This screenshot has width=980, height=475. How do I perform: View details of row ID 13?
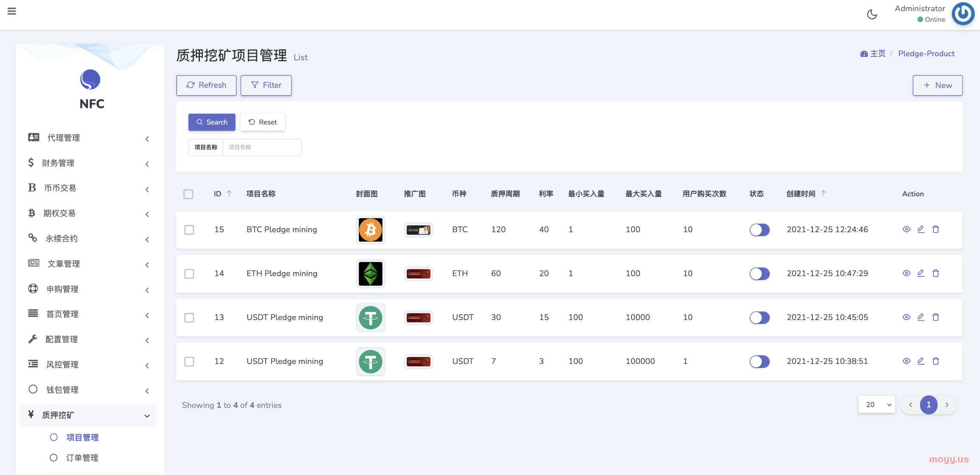point(906,317)
